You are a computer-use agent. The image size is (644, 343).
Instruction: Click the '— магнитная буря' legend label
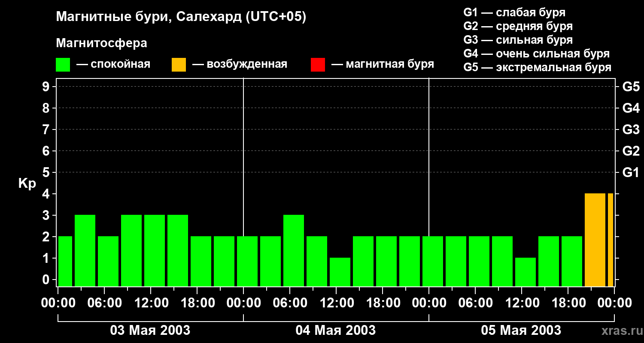tap(383, 64)
